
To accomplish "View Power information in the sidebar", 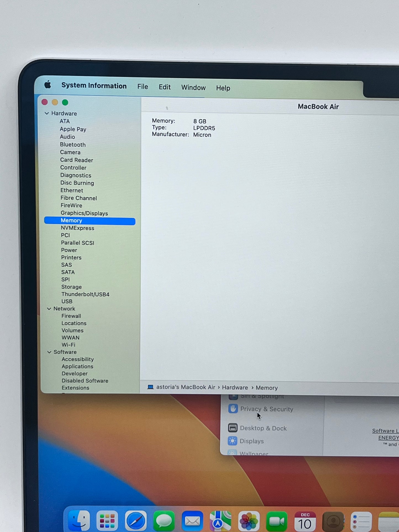I will click(x=69, y=250).
